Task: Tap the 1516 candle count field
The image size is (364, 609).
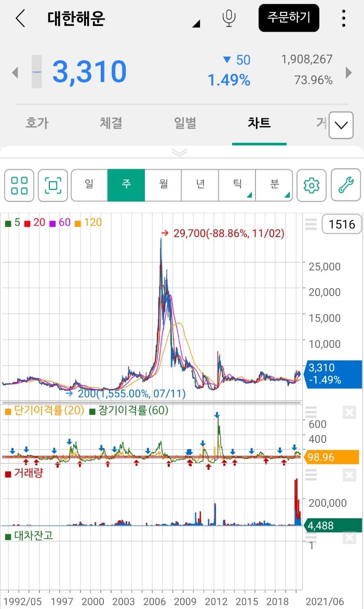Action: pos(342,224)
